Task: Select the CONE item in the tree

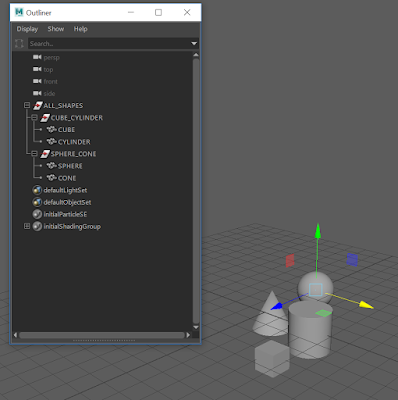Action: click(67, 178)
